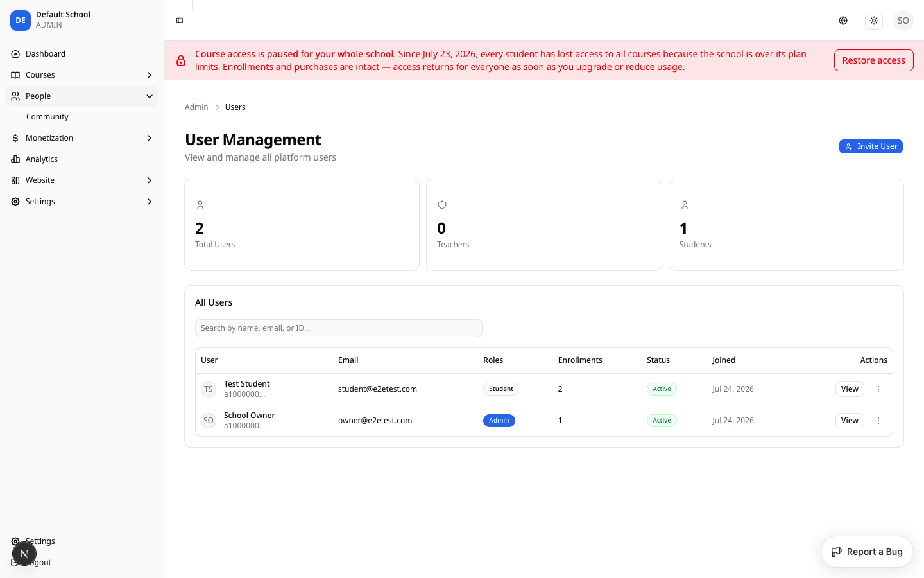Click the round N badge icon
Viewport: 924px width, 578px height.
pyautogui.click(x=24, y=554)
